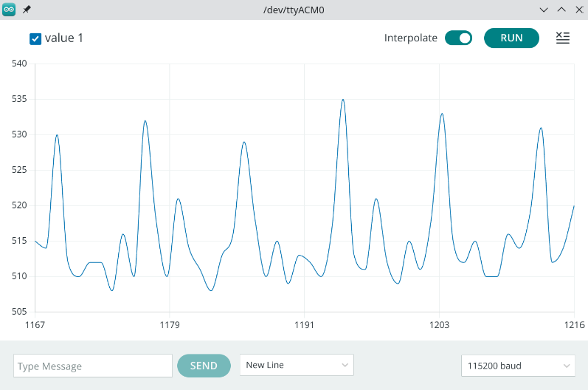Click the pin window icon

coord(27,10)
